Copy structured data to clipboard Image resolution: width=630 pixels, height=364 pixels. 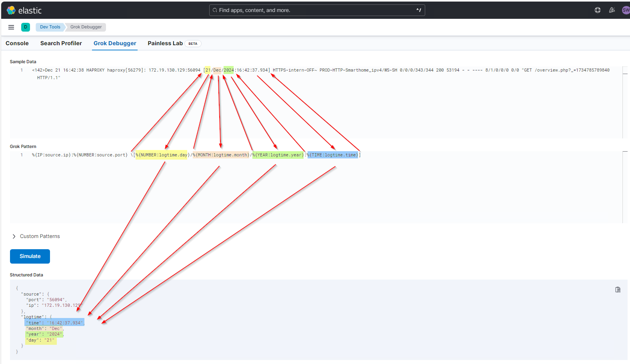pos(618,290)
